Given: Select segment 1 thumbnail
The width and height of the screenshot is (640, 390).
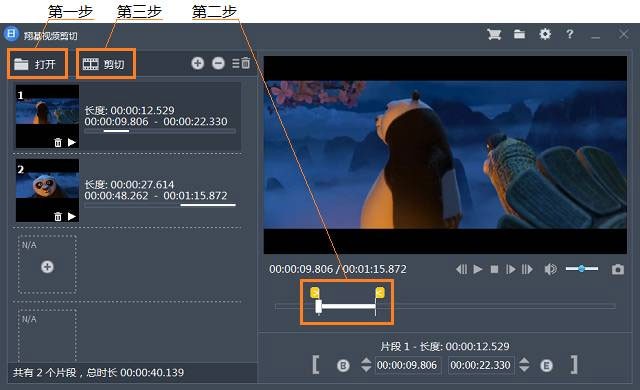Looking at the screenshot, I should pos(47,116).
